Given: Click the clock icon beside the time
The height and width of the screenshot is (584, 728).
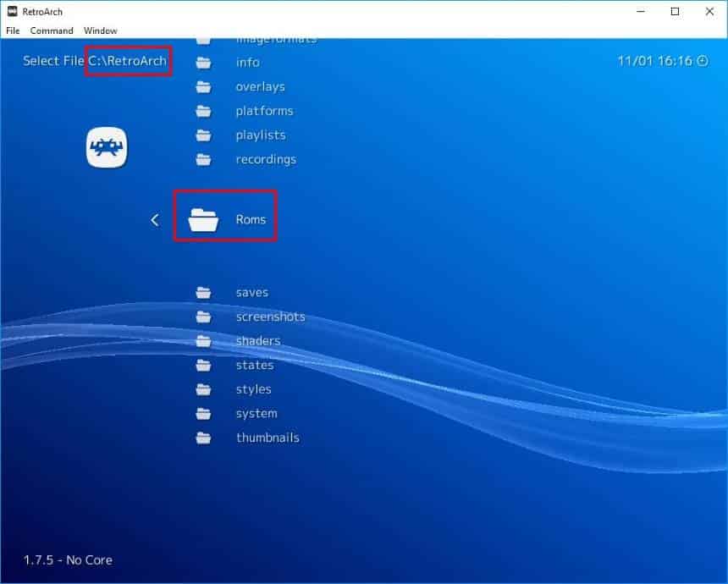Looking at the screenshot, I should (x=703, y=61).
